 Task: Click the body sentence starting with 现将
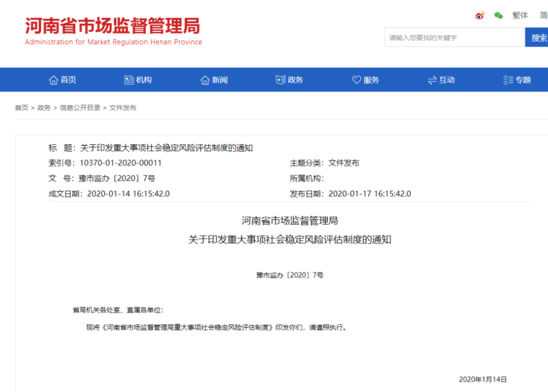[216, 328]
